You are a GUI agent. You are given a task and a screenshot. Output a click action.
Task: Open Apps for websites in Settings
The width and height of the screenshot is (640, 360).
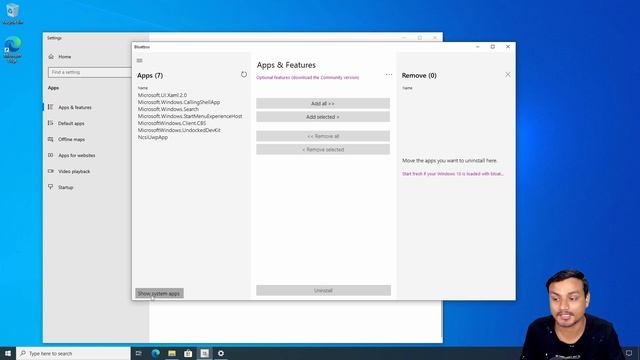(76, 156)
